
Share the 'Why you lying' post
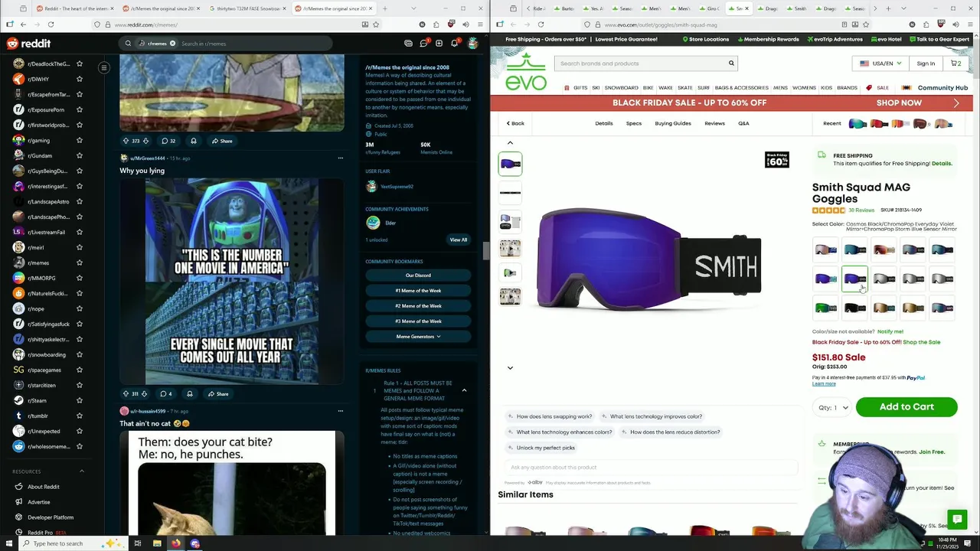click(218, 393)
